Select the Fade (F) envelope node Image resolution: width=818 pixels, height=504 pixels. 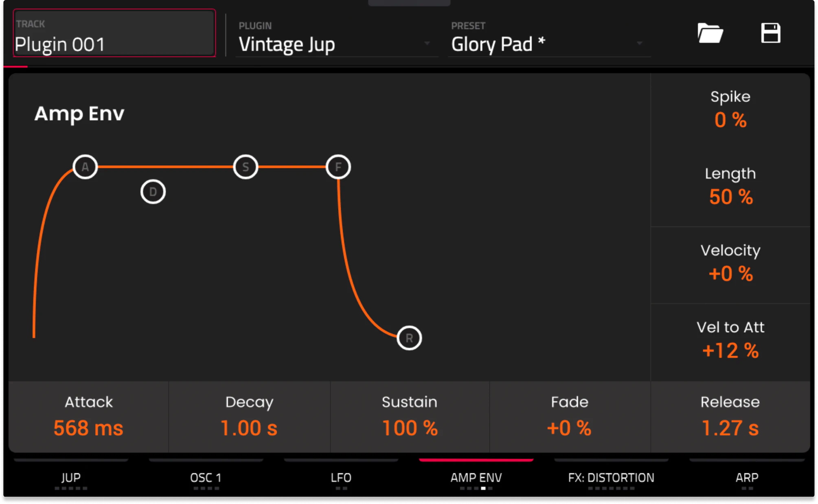338,167
